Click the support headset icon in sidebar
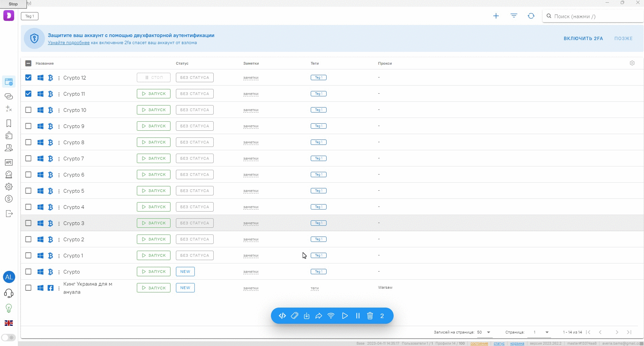 tap(9, 293)
